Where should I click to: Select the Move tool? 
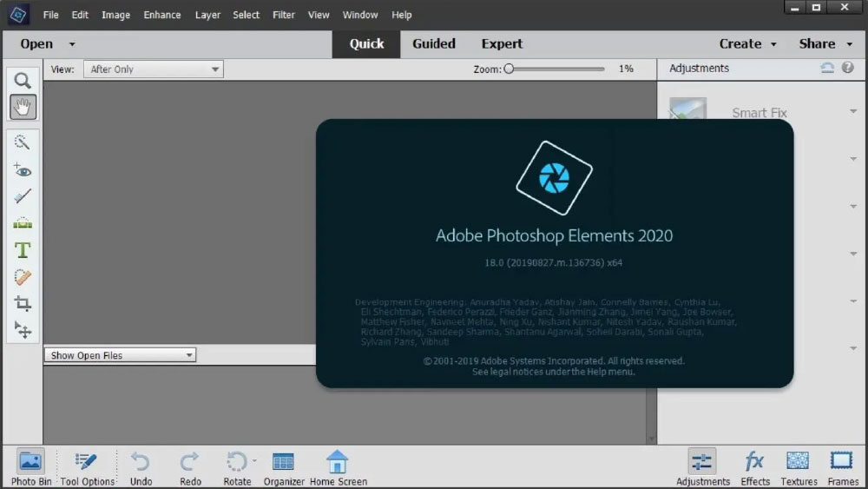pos(23,329)
